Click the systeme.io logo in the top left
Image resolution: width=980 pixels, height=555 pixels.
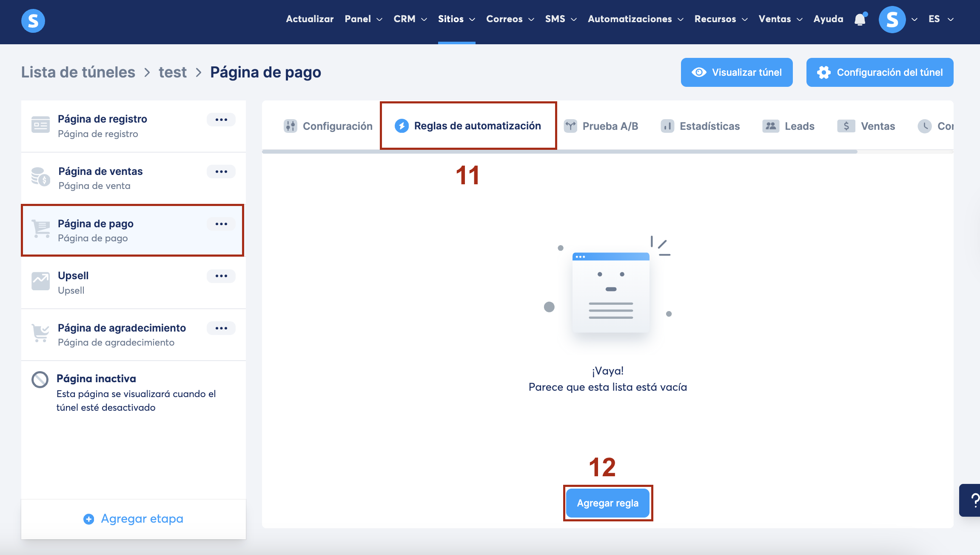click(x=33, y=20)
